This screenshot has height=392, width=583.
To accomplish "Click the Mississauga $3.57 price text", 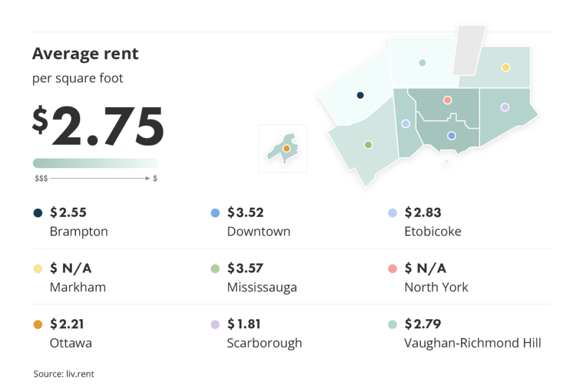I will click(245, 268).
